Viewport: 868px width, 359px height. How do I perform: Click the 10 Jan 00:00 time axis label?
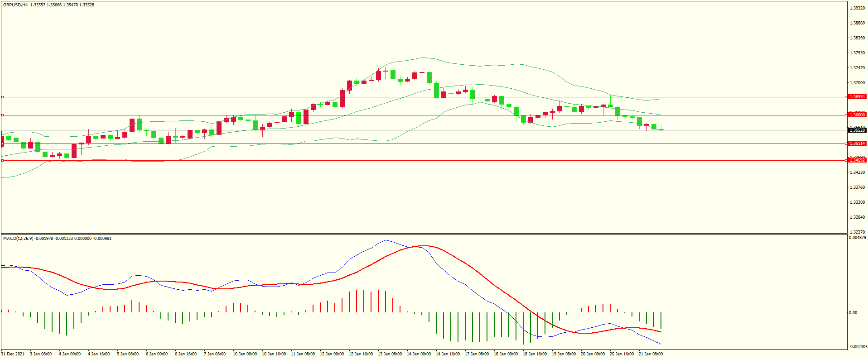pyautogui.click(x=245, y=354)
